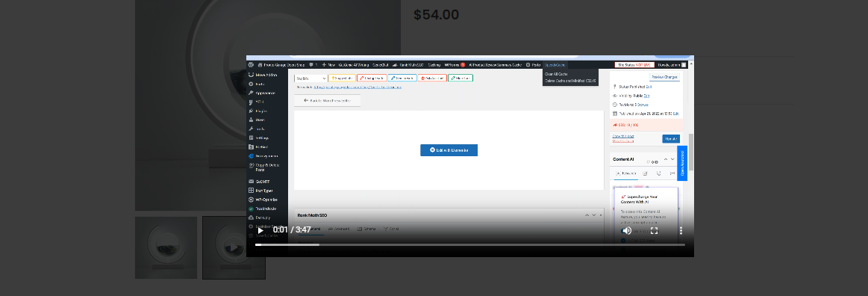Click the $54.00 price text
Image resolution: width=868 pixels, height=296 pixels.
point(436,15)
